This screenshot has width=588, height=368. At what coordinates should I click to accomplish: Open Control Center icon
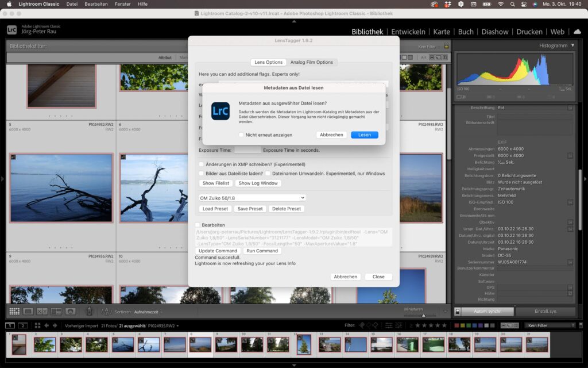524,4
